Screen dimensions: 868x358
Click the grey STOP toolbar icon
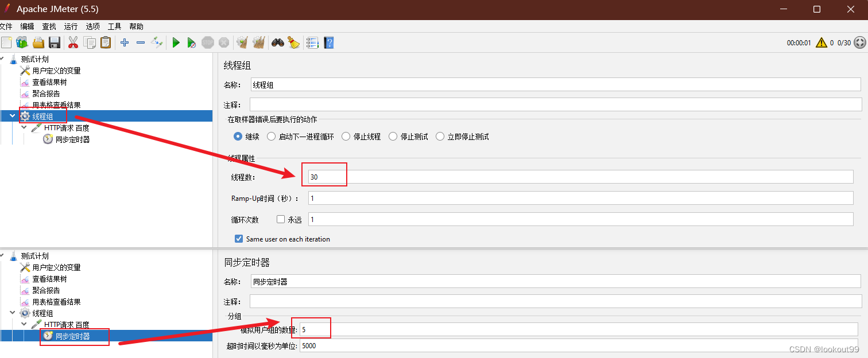208,42
